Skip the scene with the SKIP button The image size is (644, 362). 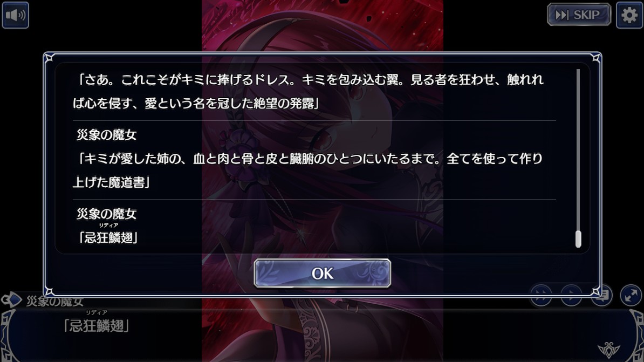pyautogui.click(x=579, y=15)
